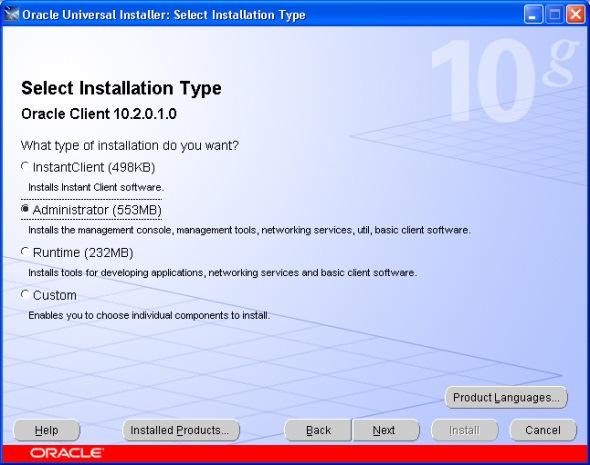Click the Runtime description about developing applications
This screenshot has height=465, width=590.
(222, 272)
